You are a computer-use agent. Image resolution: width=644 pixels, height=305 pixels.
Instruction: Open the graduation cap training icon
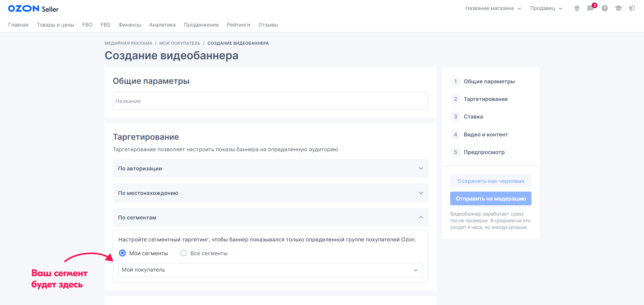click(618, 8)
